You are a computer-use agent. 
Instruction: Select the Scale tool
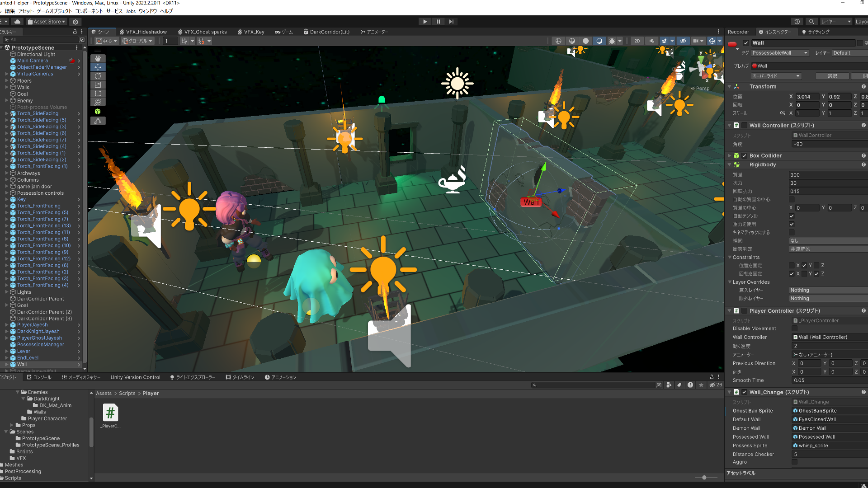[98, 84]
